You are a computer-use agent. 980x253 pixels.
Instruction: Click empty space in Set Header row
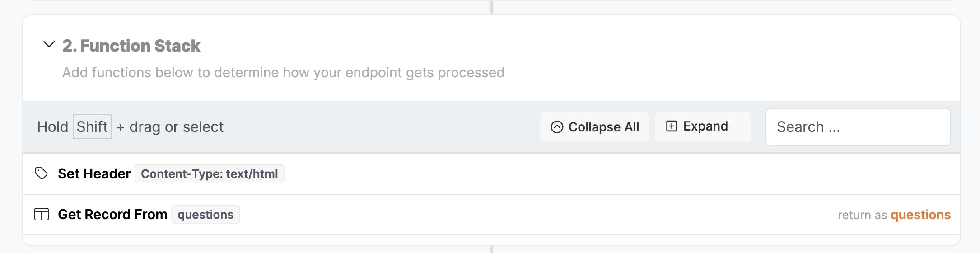pos(587,174)
